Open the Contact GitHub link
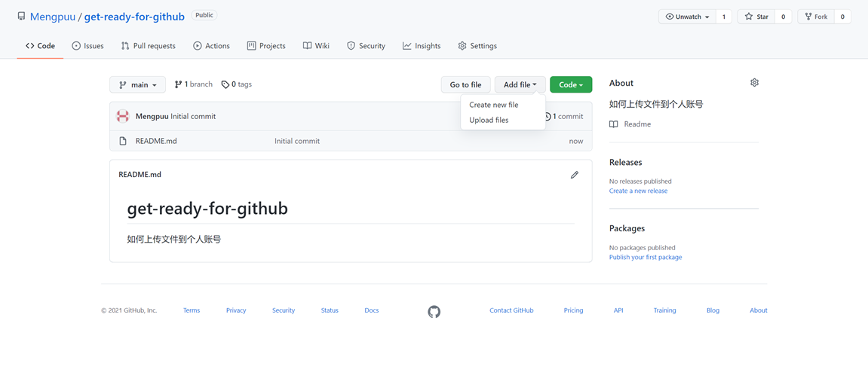The height and width of the screenshot is (385, 868). pyautogui.click(x=511, y=310)
